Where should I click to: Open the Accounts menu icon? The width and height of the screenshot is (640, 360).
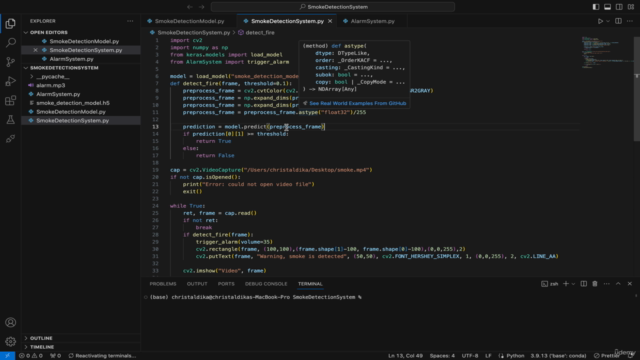pyautogui.click(x=11, y=322)
